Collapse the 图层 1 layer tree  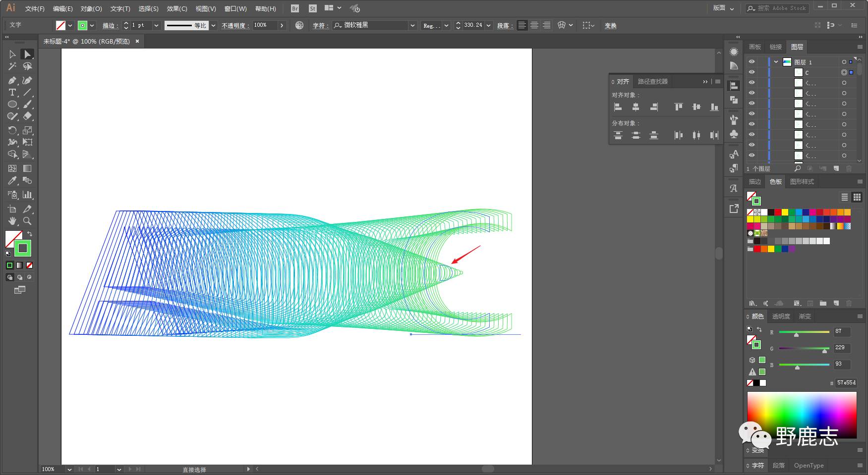pos(776,62)
